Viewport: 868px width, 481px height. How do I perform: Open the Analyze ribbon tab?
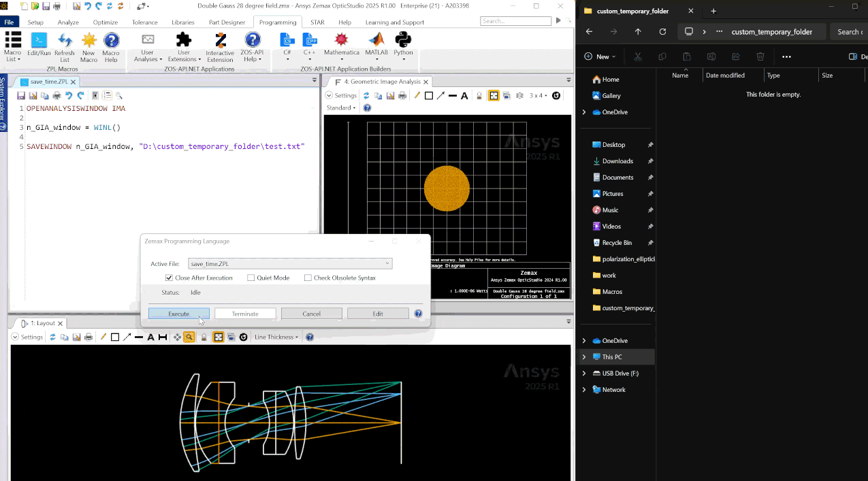tap(68, 22)
